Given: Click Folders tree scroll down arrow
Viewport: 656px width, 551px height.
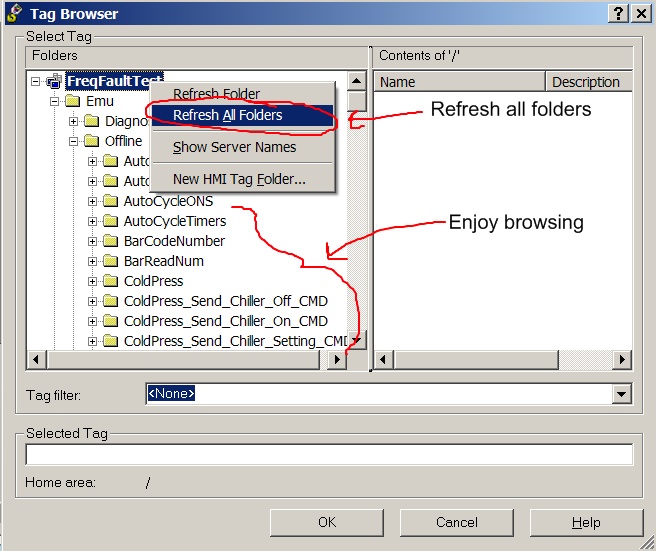Looking at the screenshot, I should [x=356, y=340].
